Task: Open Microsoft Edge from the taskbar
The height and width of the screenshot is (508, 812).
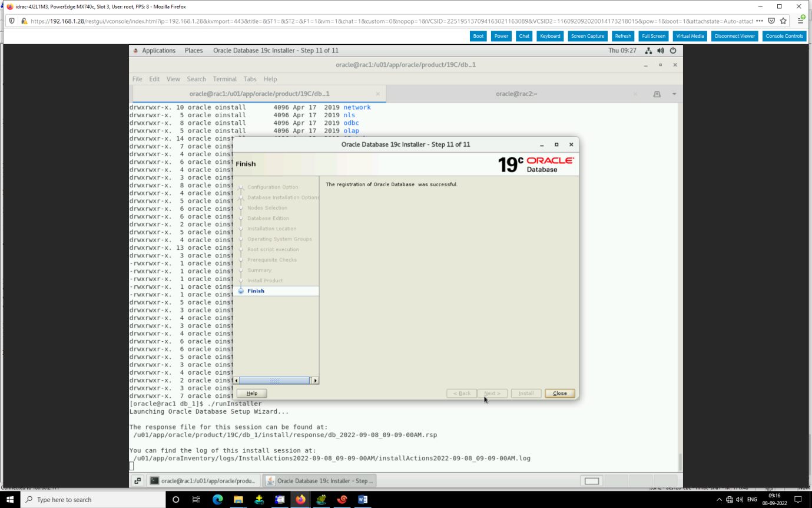Action: point(217,500)
